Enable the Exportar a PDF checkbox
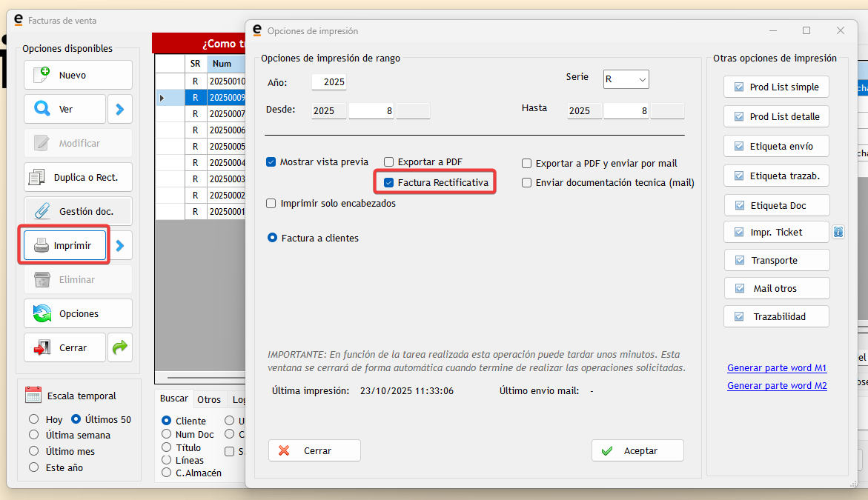Viewport: 868px width, 500px height. pyautogui.click(x=389, y=162)
